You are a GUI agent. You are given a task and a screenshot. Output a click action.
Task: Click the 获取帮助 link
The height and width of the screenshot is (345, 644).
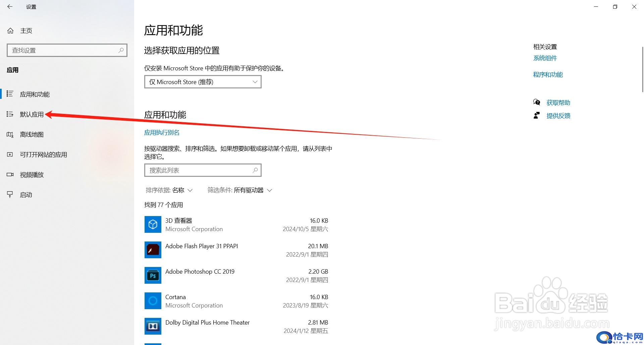point(558,102)
